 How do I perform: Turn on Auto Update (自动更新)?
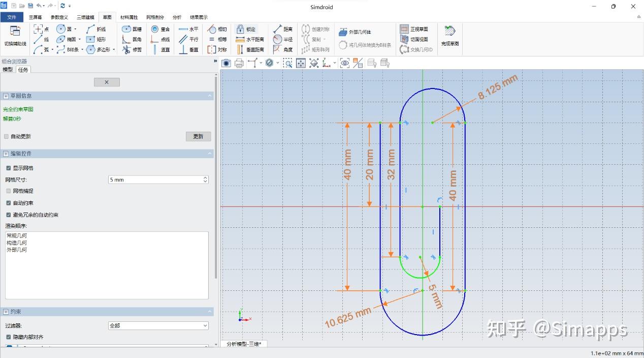click(x=5, y=136)
